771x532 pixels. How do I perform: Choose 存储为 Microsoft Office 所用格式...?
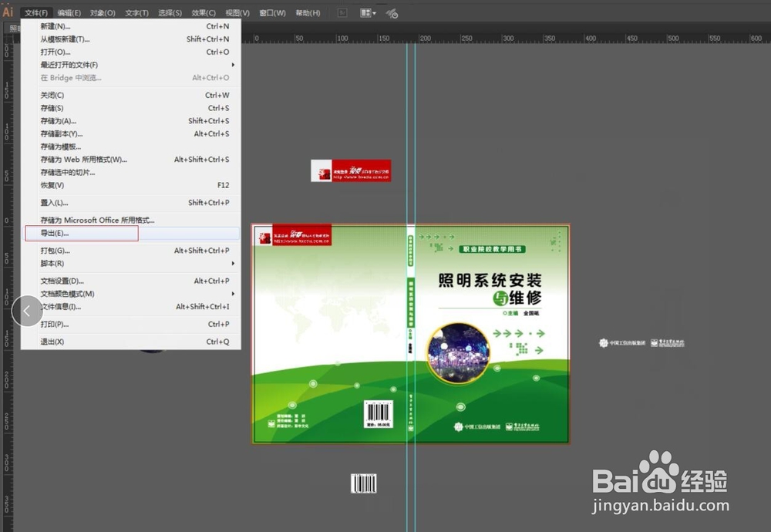coord(131,220)
